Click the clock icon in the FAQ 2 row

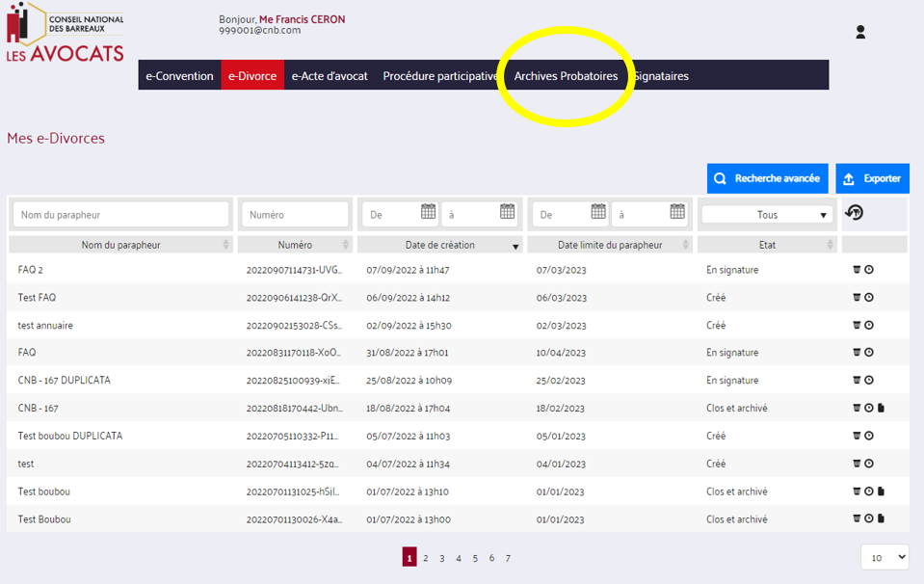[869, 269]
